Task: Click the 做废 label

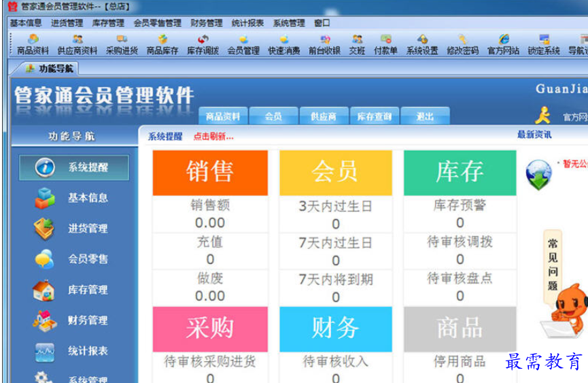Action: pyautogui.click(x=210, y=278)
